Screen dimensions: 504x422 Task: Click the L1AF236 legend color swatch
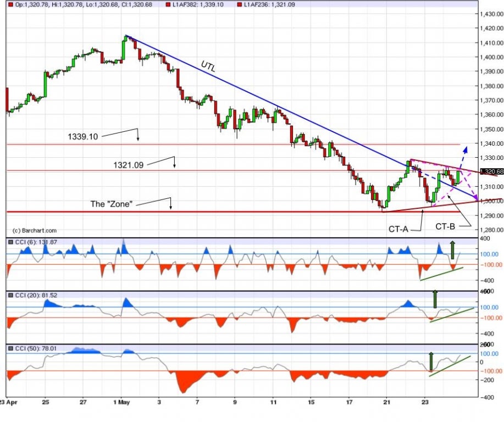click(240, 5)
